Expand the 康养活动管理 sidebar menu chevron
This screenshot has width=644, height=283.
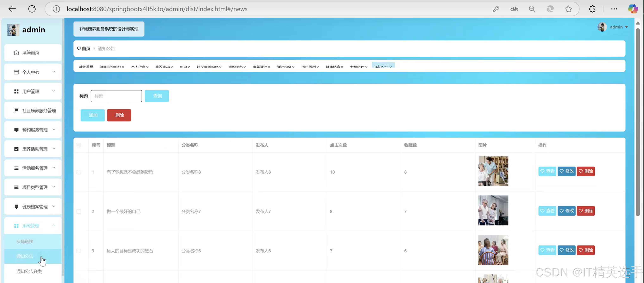(x=54, y=149)
